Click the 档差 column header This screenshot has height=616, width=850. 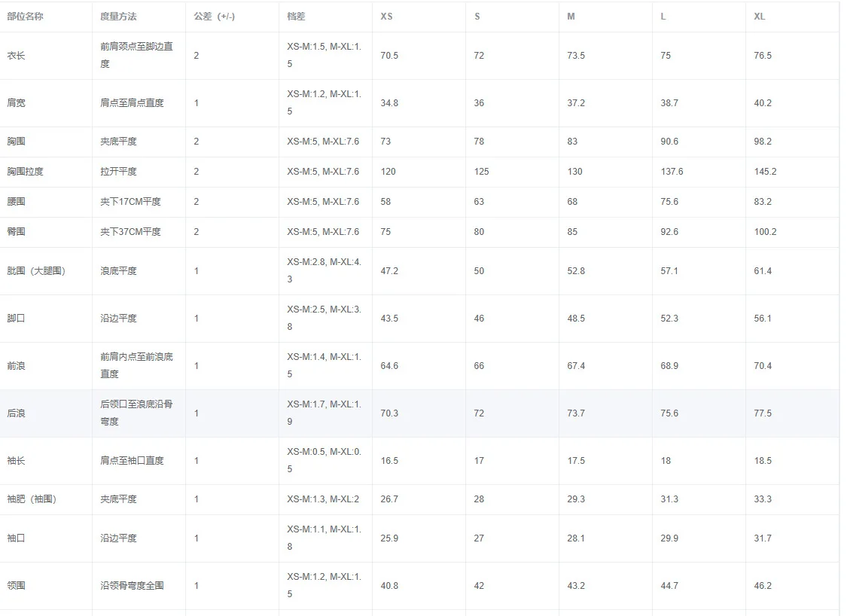pyautogui.click(x=296, y=17)
